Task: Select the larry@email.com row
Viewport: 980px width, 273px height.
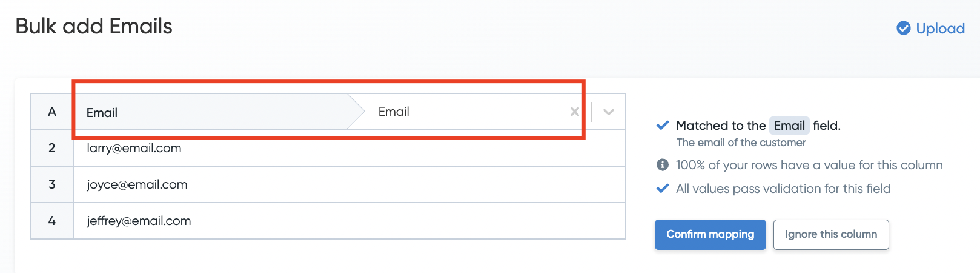Action: [349, 148]
